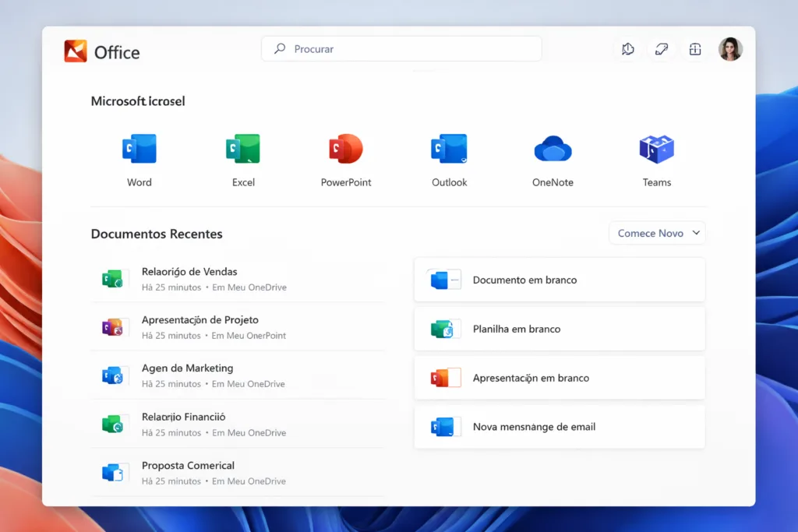This screenshot has height=532, width=798.
Task: Select the install app icon in the header
Action: tap(694, 48)
